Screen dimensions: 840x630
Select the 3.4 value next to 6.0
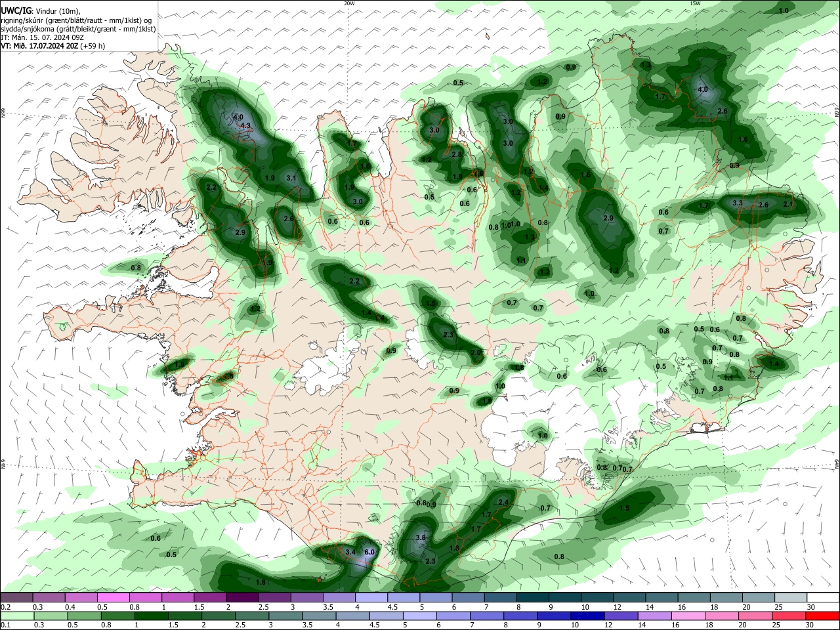tap(350, 553)
